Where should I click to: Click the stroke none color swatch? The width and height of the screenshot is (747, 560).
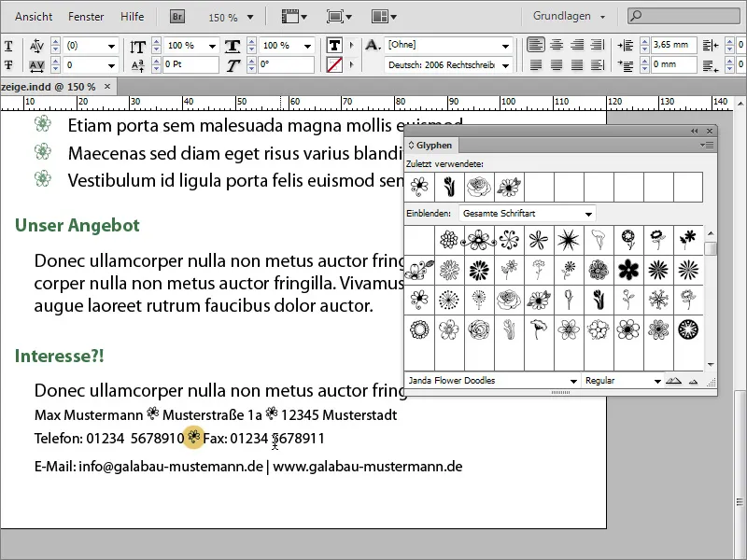[x=334, y=64]
